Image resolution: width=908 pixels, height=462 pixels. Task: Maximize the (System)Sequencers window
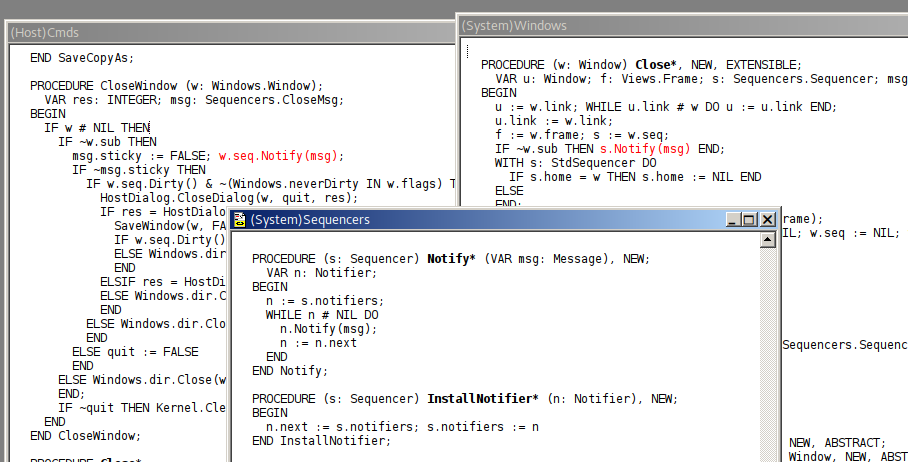(x=750, y=219)
